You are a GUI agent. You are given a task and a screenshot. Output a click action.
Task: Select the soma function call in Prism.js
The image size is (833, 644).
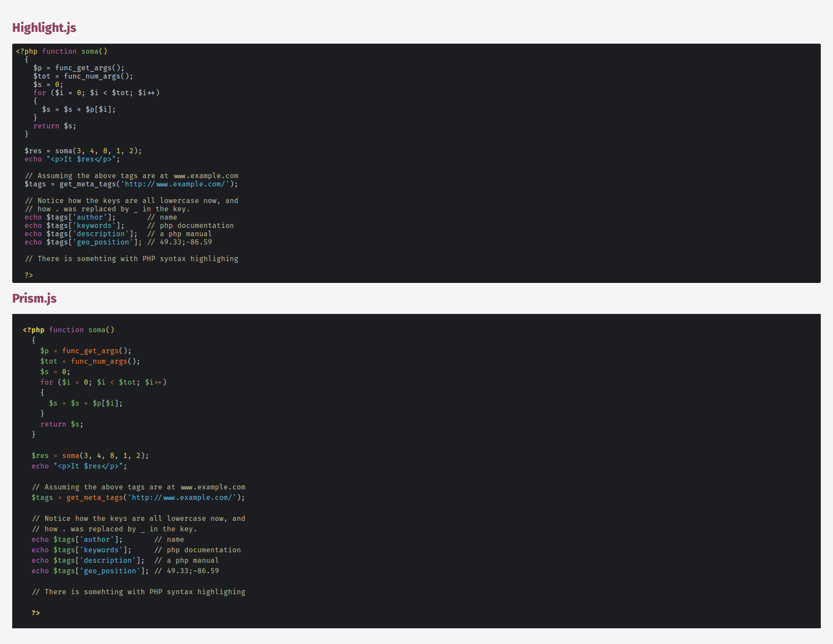(x=70, y=455)
